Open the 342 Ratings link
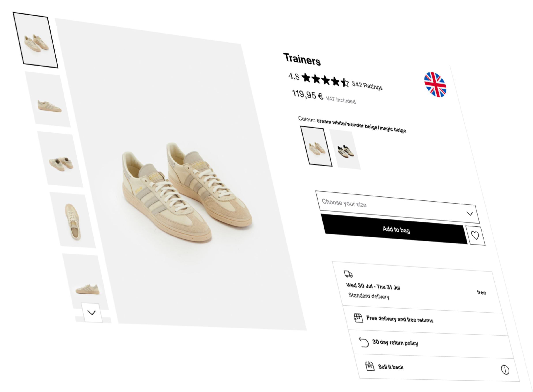533x392 pixels. pyautogui.click(x=367, y=85)
